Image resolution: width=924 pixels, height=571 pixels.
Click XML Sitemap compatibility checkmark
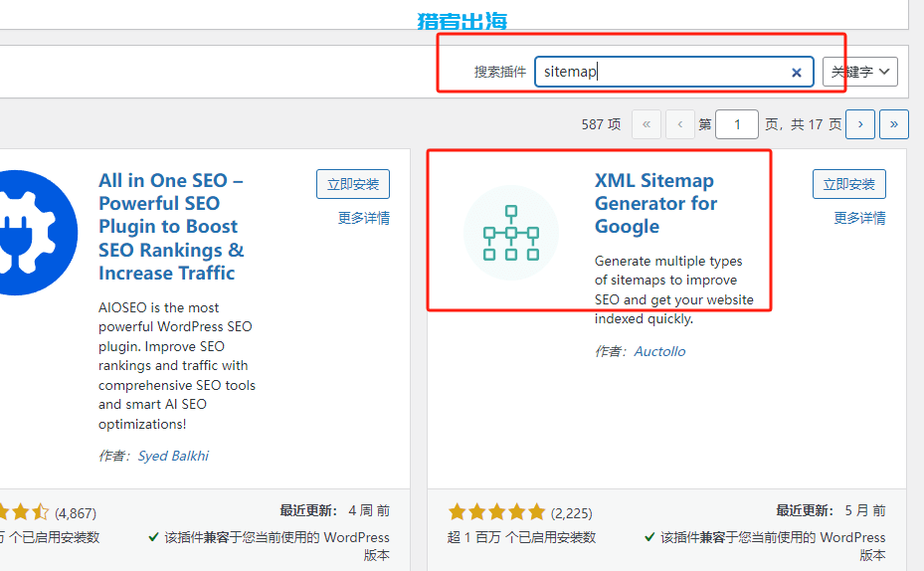coord(649,537)
